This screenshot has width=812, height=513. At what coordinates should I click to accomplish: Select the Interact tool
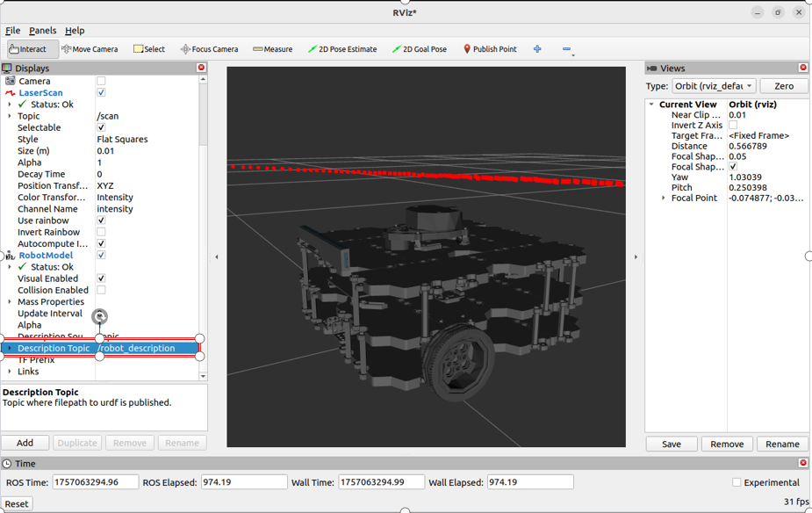tap(32, 48)
